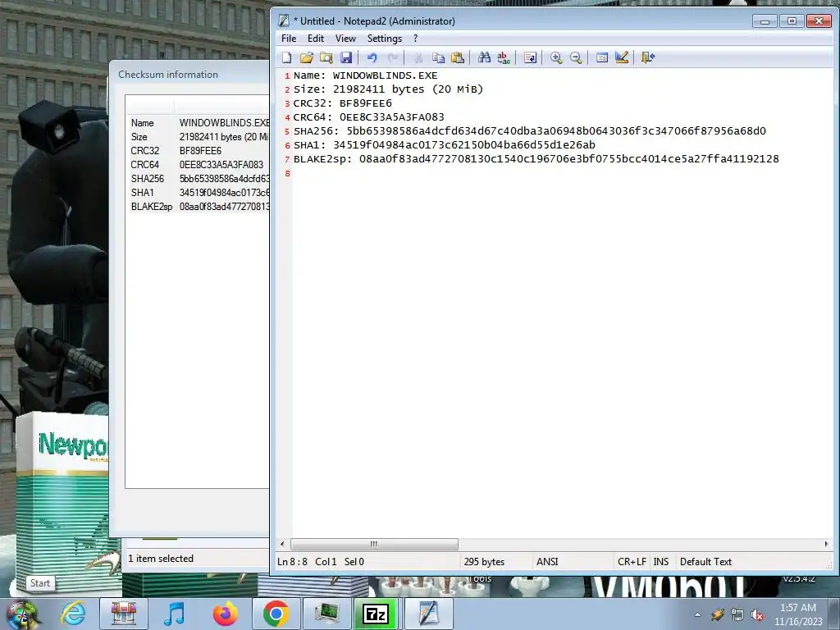The image size is (840, 630).
Task: Open Google Chrome from taskbar
Action: [x=276, y=614]
